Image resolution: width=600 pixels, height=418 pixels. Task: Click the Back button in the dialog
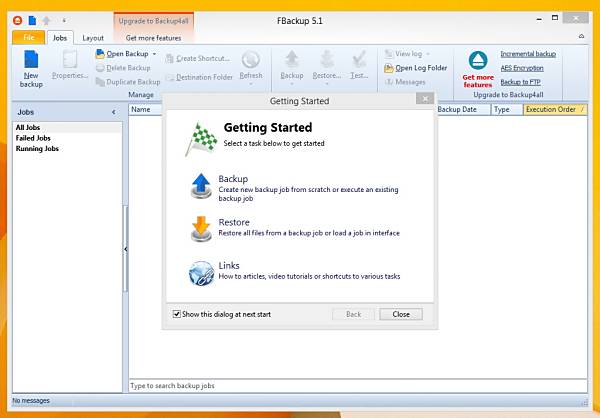(354, 314)
